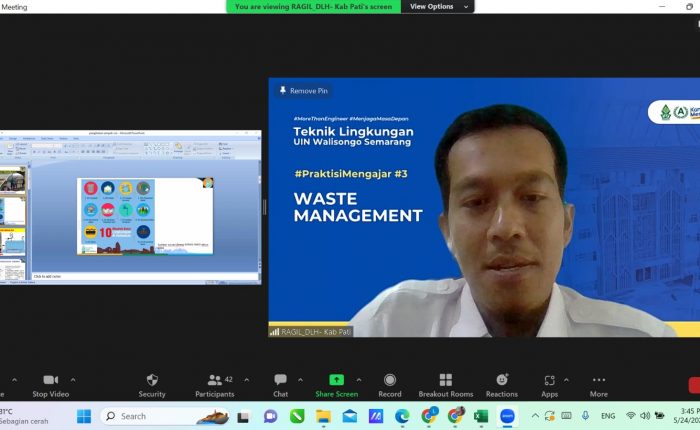700x430 pixels.
Task: Open the Reactions menu
Action: 502,380
